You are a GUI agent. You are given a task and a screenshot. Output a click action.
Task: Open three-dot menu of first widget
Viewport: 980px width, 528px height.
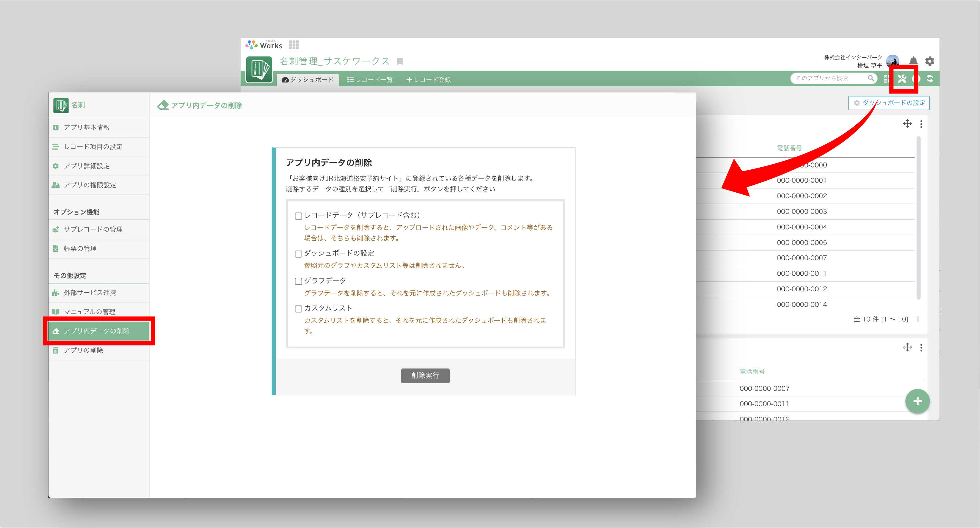(921, 124)
